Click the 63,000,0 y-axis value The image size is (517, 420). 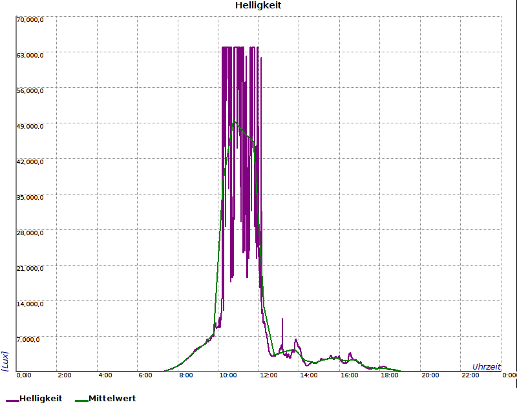pyautogui.click(x=30, y=56)
